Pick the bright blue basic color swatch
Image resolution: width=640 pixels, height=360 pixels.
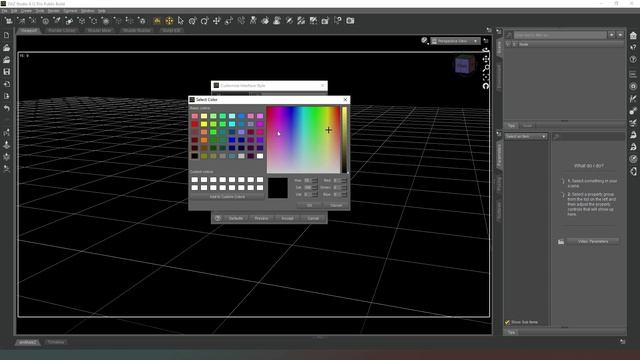click(232, 140)
